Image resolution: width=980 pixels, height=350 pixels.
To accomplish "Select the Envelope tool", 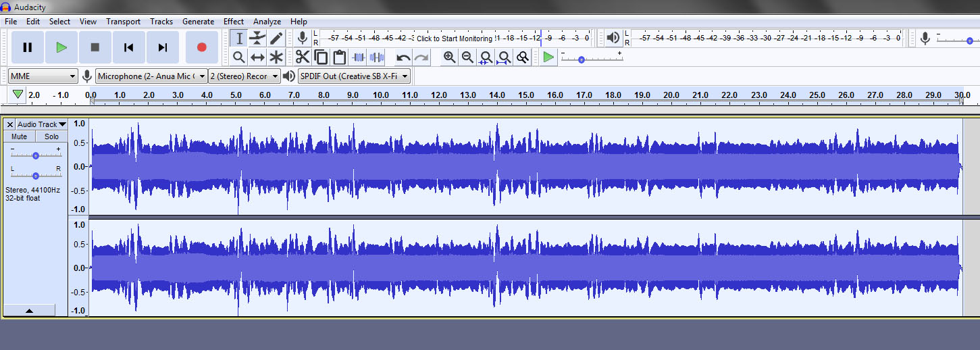I will 257,39.
